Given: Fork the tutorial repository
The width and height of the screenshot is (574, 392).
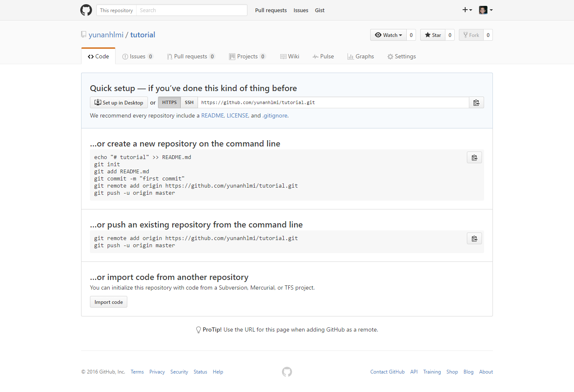Looking at the screenshot, I should (x=471, y=35).
